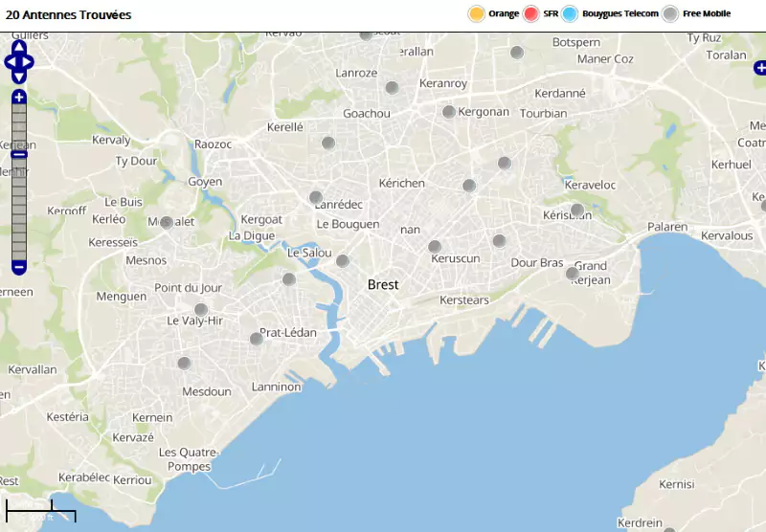Click the antenna marker beside Kerangoff Mesnos area
Screen dimensions: 766x532
pos(167,222)
